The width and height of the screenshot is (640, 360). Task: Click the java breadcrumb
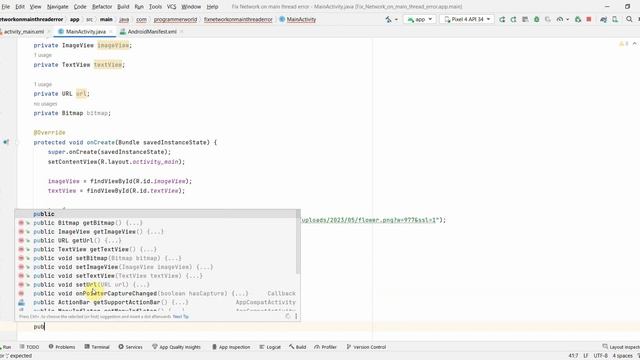(124, 19)
